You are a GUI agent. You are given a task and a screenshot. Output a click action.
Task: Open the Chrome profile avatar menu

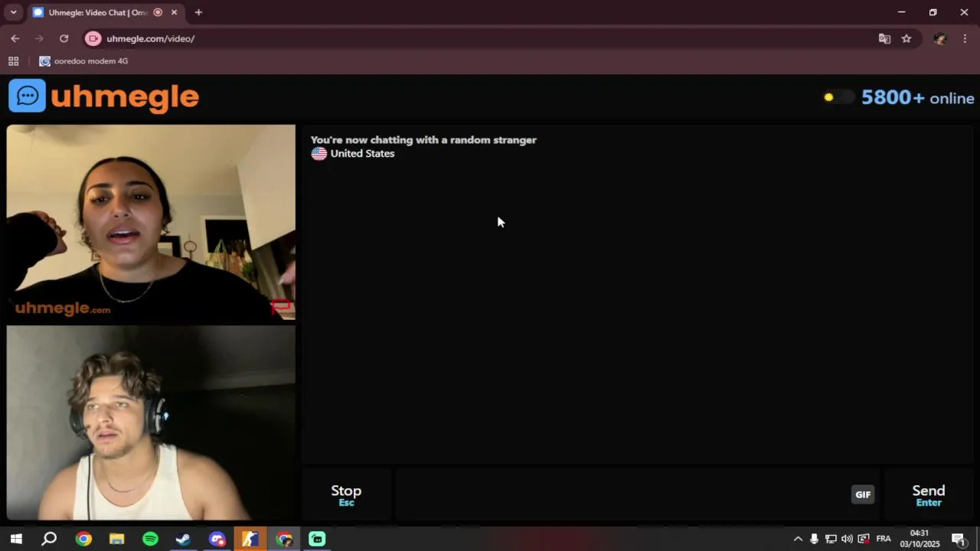940,38
